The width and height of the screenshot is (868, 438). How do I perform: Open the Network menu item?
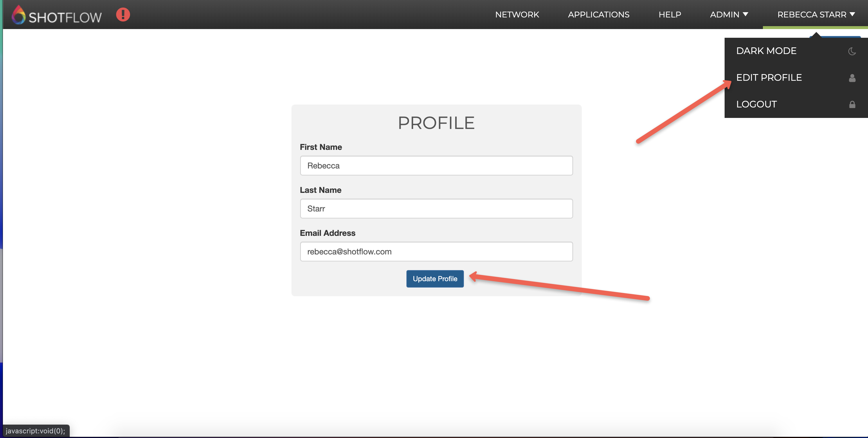(x=517, y=15)
